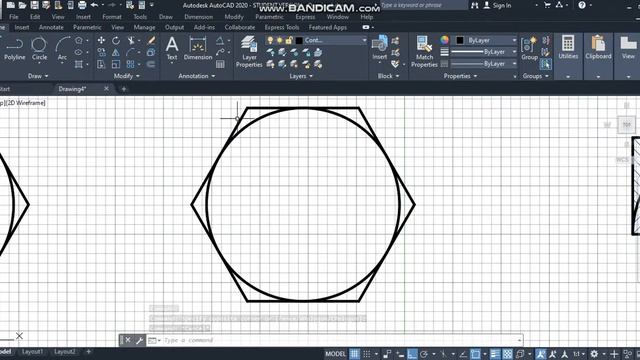Viewport: 640px width, 360px height.
Task: Toggle lineweight display in status bar
Action: click(x=495, y=354)
